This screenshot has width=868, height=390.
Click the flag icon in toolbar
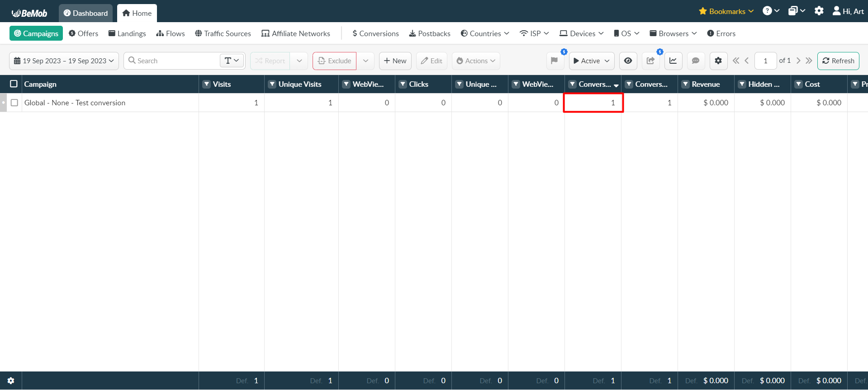click(554, 61)
